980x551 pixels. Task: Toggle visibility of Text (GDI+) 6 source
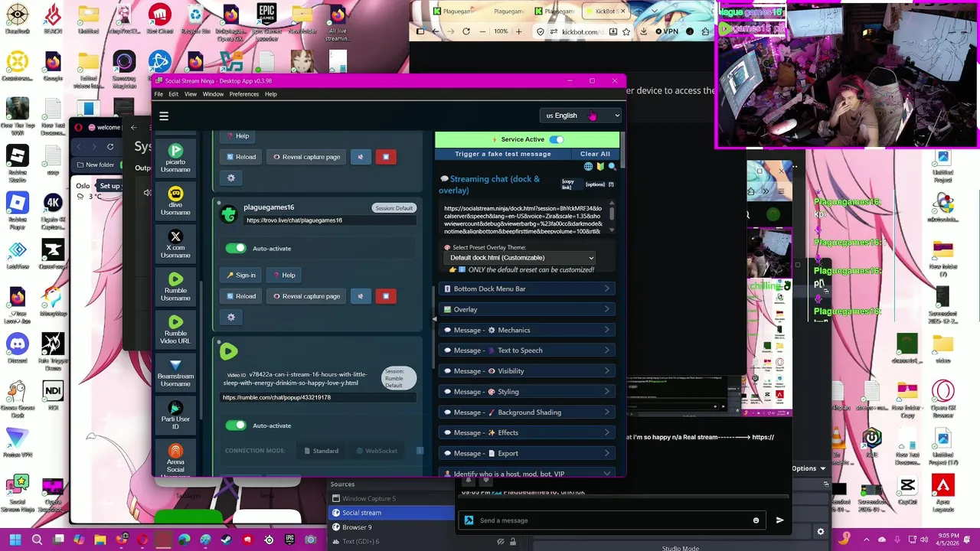pyautogui.click(x=502, y=542)
